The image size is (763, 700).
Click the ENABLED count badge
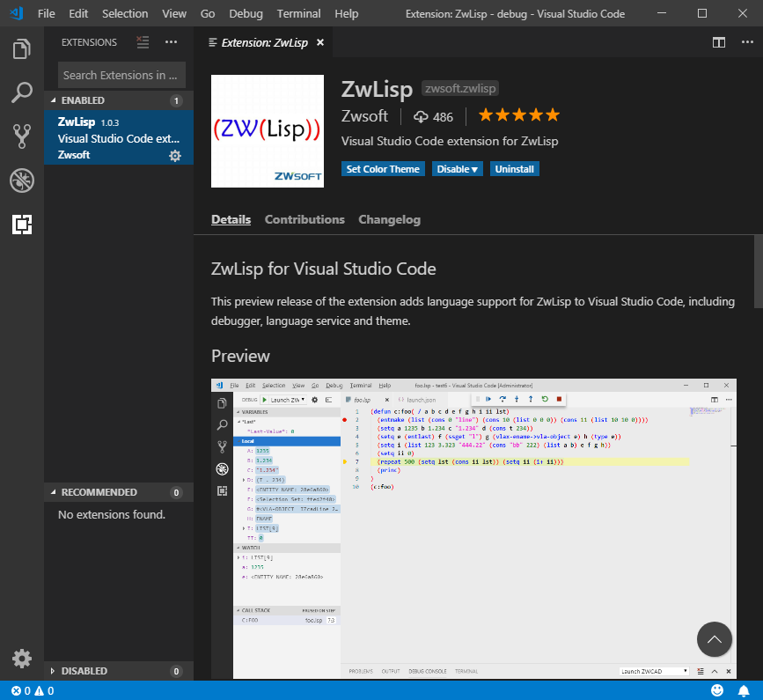click(x=176, y=100)
